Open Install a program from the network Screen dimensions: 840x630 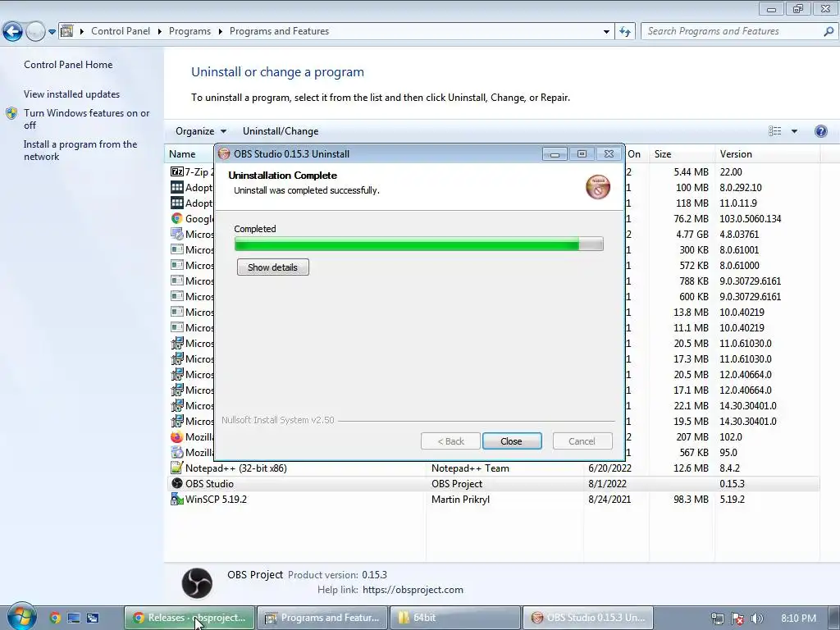point(80,151)
